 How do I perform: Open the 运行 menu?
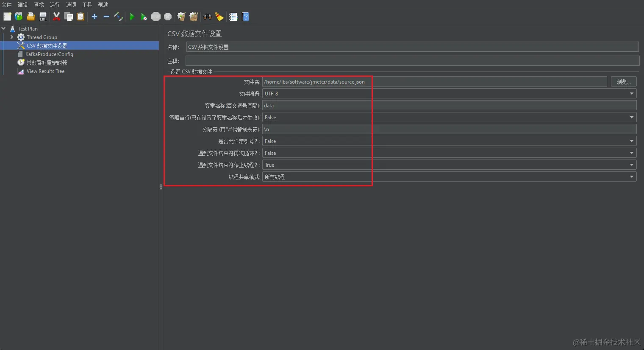(55, 5)
